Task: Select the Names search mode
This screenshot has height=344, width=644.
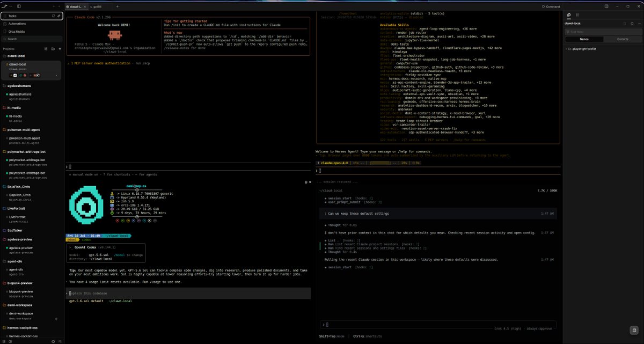Action: pyautogui.click(x=584, y=39)
